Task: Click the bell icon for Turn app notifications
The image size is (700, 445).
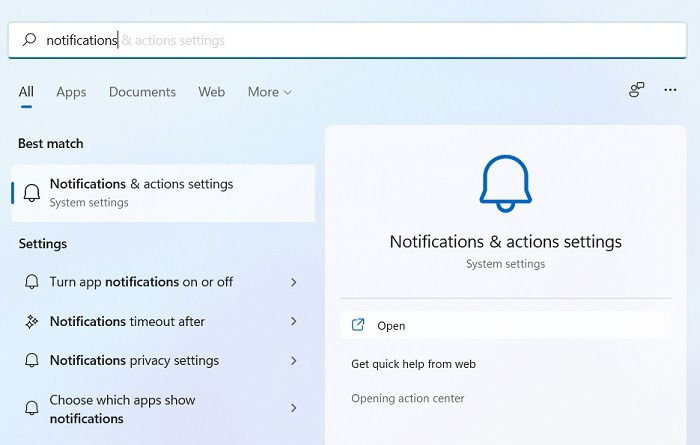Action: click(32, 282)
